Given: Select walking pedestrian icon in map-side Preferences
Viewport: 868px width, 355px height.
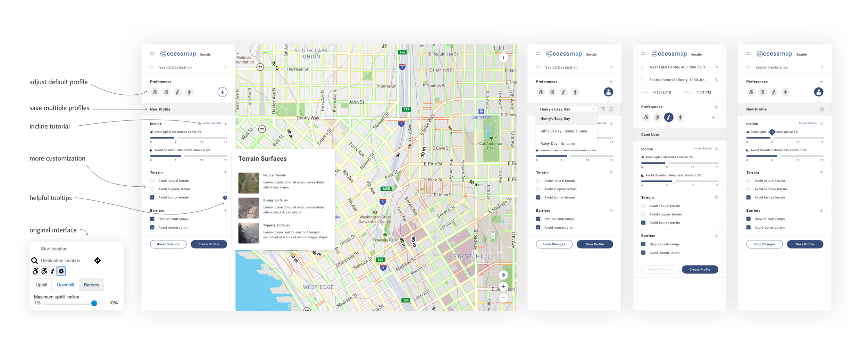Looking at the screenshot, I should (189, 92).
